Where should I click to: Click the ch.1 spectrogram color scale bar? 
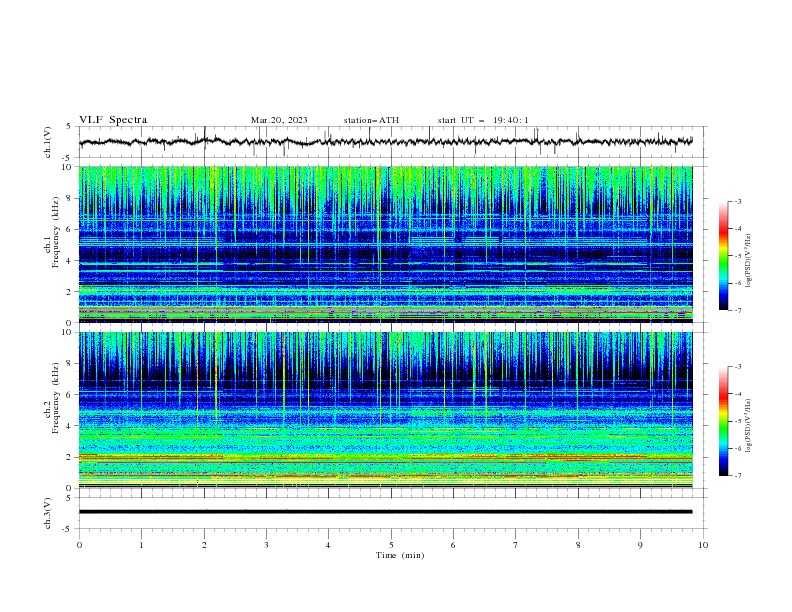tap(724, 256)
